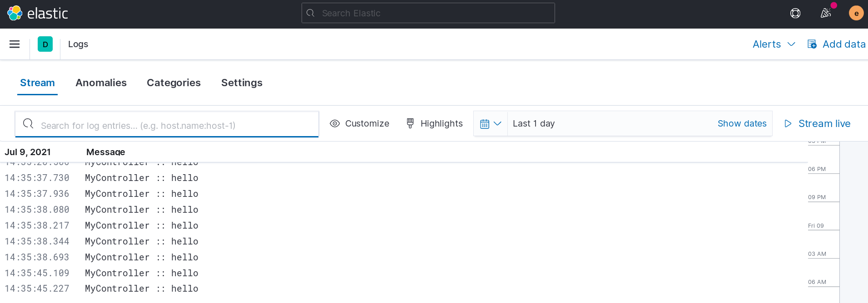This screenshot has height=303, width=868.
Task: Click the Search Elastic magnifier icon
Action: pos(311,13)
